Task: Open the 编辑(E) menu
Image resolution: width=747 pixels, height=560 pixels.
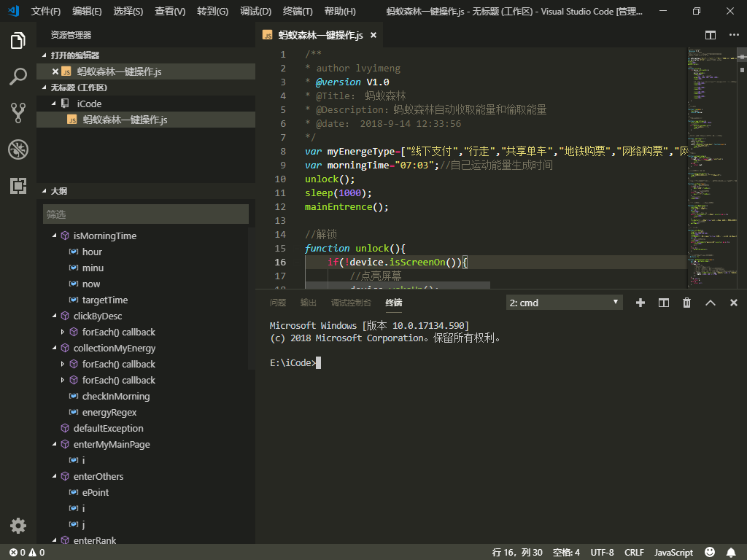Action: 87,12
